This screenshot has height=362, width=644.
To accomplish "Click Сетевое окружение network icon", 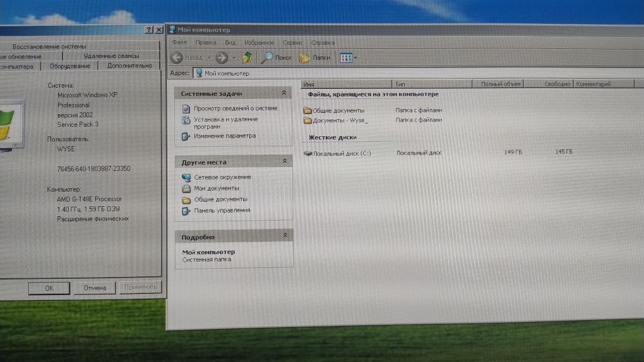I will [186, 177].
